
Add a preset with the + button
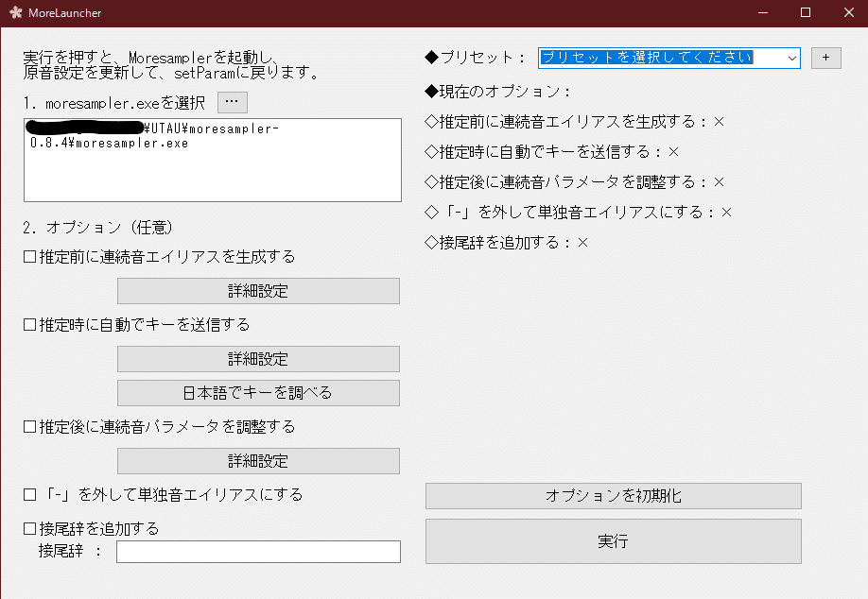826,58
